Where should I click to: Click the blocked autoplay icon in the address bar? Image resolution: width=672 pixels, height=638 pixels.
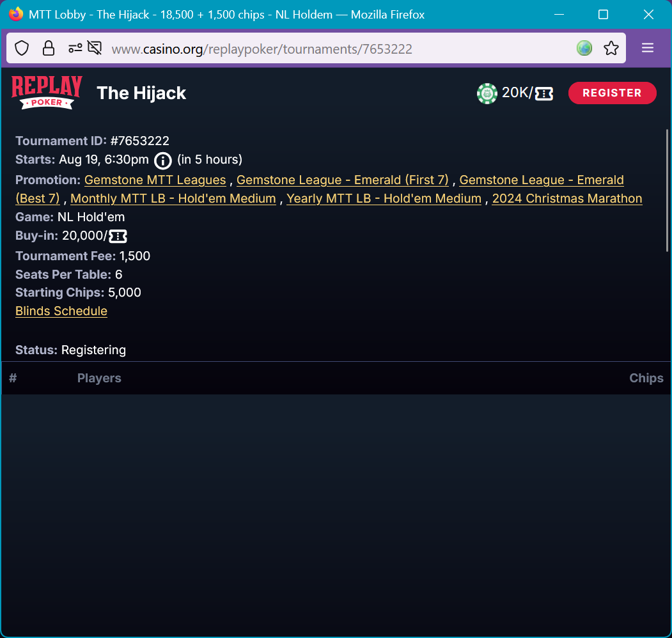pyautogui.click(x=95, y=48)
